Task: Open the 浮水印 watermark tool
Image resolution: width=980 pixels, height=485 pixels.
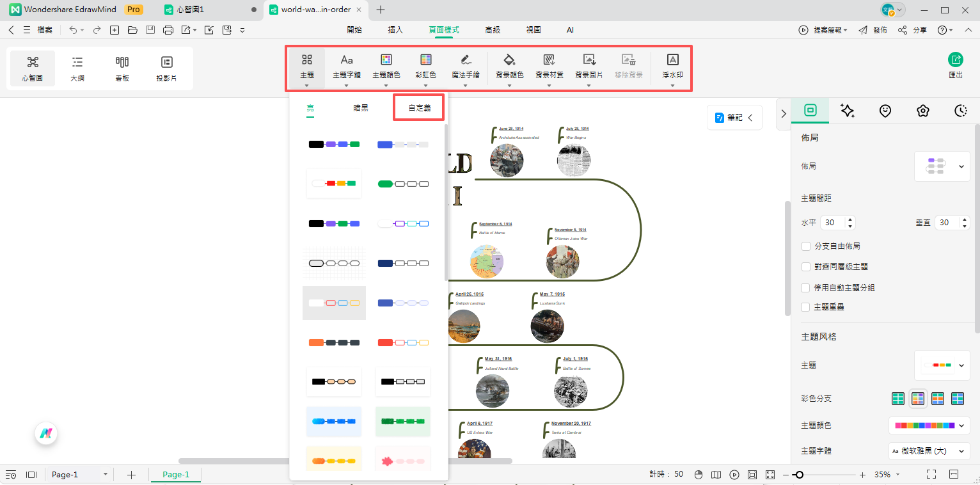Action: pos(672,67)
